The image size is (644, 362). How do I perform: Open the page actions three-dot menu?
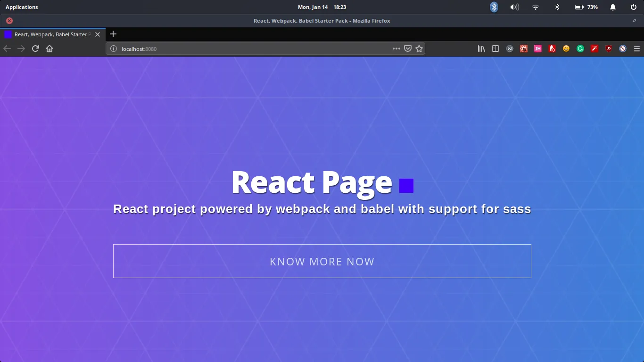[x=396, y=49]
